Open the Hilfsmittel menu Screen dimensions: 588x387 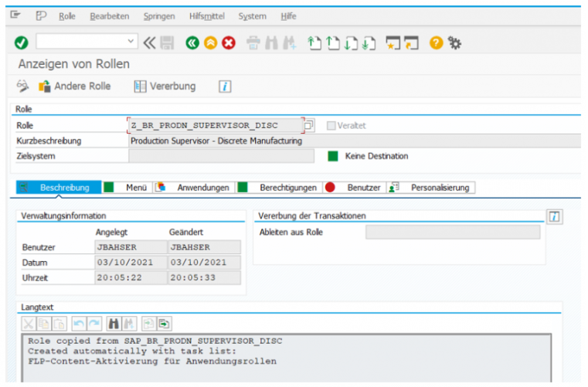click(206, 16)
